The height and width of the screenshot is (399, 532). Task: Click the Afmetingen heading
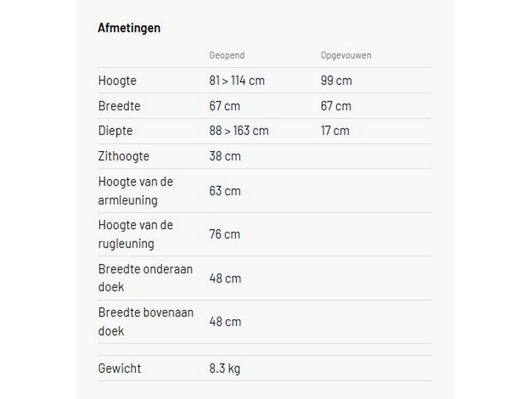tap(129, 28)
